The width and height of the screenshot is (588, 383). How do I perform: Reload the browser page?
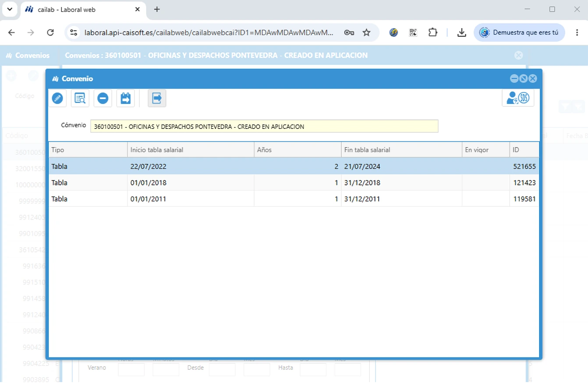coord(50,32)
